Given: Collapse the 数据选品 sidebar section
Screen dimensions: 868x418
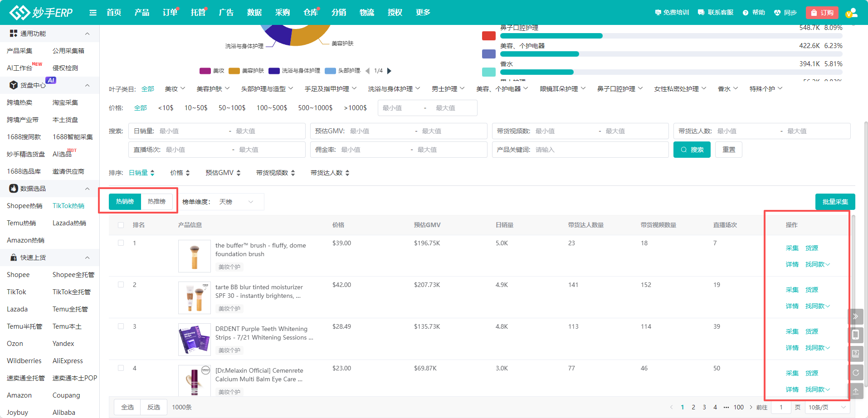Looking at the screenshot, I should pyautogui.click(x=87, y=189).
